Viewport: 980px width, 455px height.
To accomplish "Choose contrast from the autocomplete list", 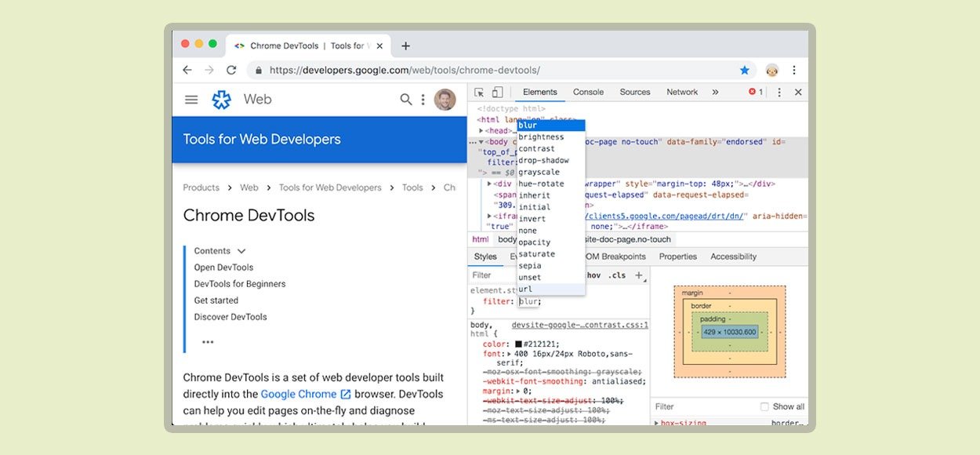I will click(551, 149).
